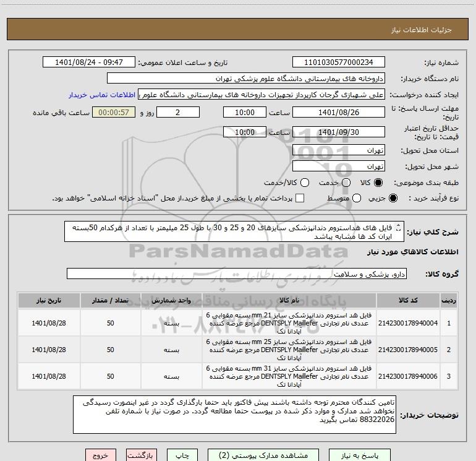Click the buyer organization name field
This screenshot has width=476, height=461.
pyautogui.click(x=246, y=79)
